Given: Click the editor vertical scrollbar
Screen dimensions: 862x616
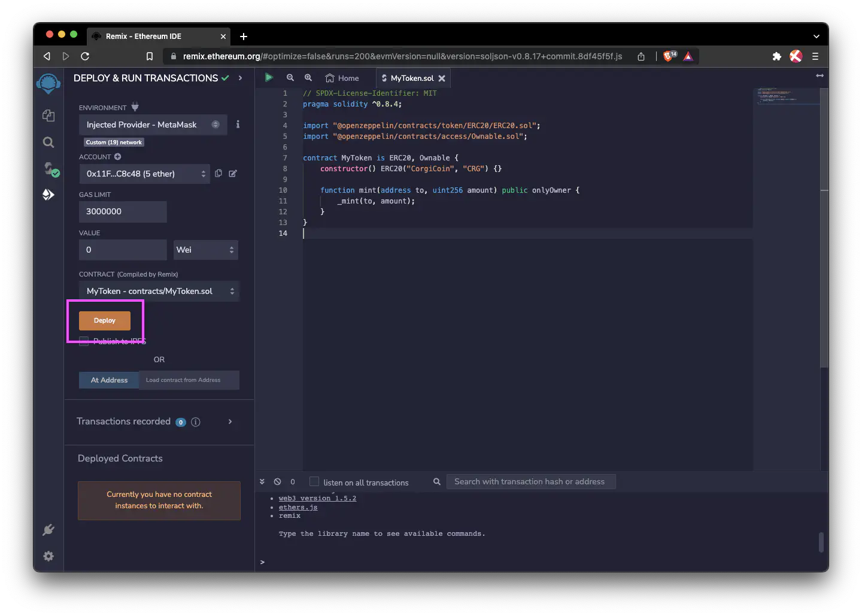Looking at the screenshot, I should 824,227.
